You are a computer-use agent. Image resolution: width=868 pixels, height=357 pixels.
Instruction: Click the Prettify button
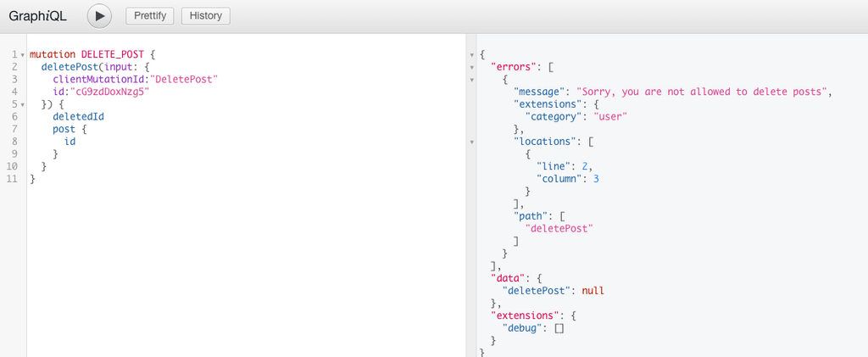pos(150,15)
